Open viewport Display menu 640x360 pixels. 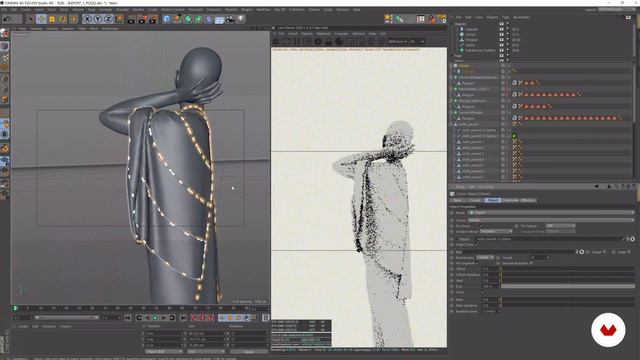pyautogui.click(x=52, y=29)
